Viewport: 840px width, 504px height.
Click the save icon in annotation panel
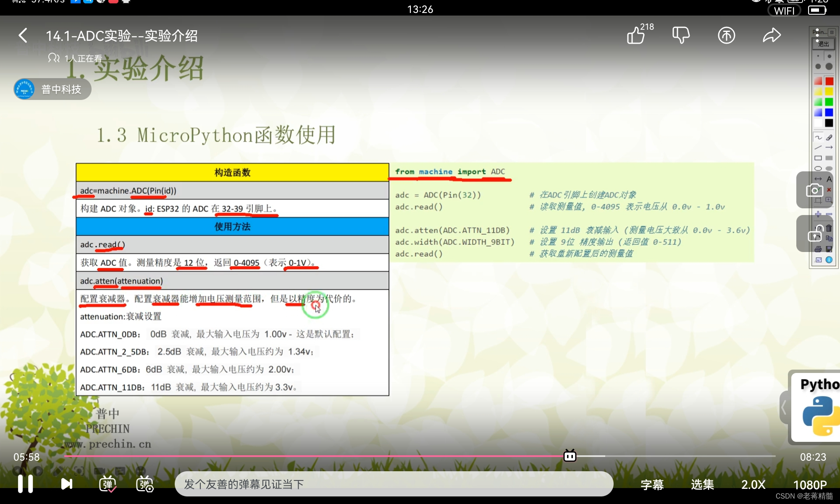829,249
